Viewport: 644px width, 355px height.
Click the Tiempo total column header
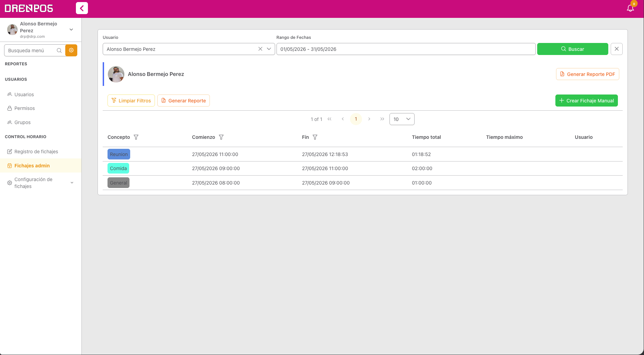coord(426,137)
